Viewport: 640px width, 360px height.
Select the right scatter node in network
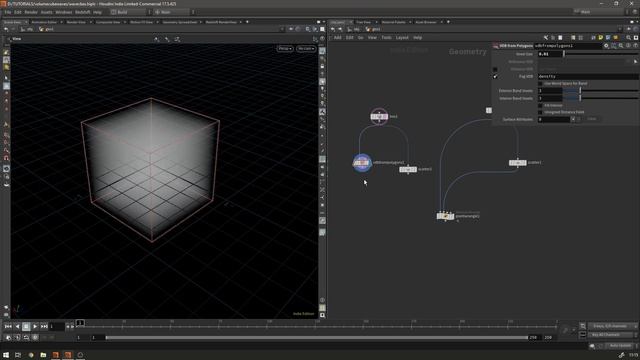[518, 162]
